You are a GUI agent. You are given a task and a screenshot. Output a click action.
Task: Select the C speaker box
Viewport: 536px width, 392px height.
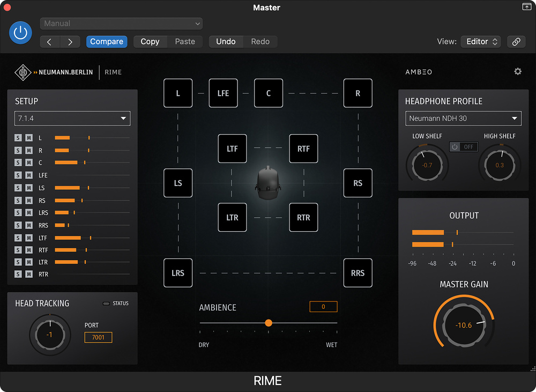coord(269,93)
